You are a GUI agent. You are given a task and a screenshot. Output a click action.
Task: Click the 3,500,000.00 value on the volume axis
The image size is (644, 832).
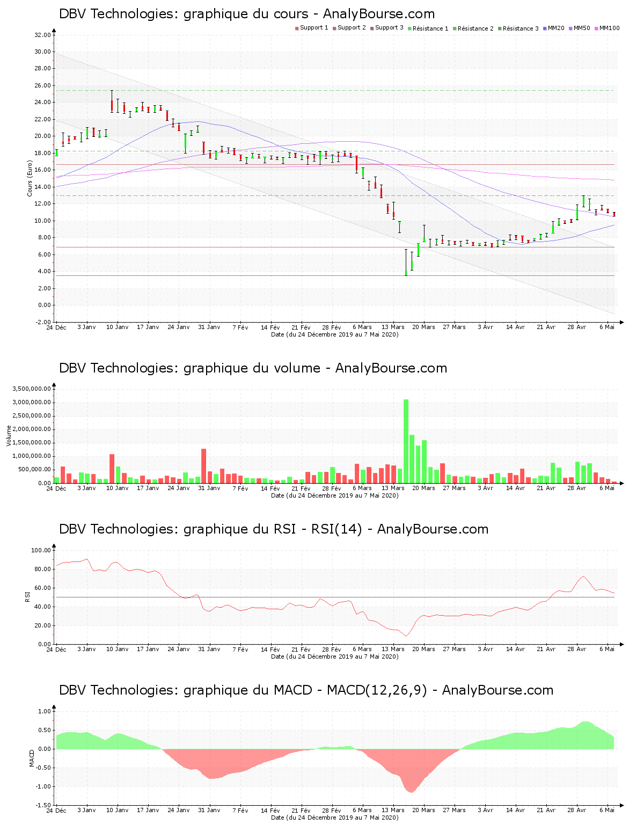pos(32,389)
